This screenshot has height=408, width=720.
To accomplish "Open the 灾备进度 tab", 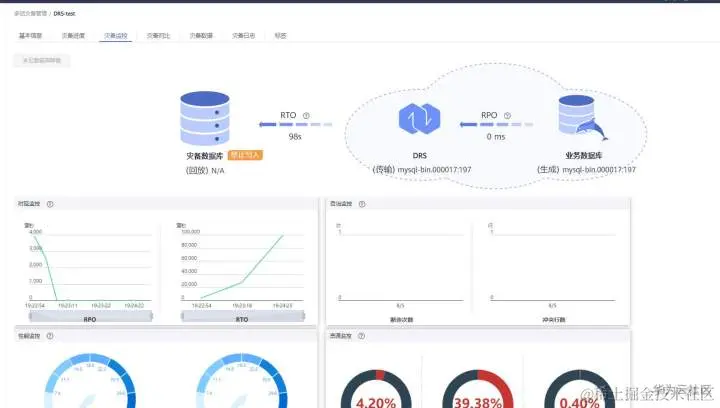I will pos(73,35).
